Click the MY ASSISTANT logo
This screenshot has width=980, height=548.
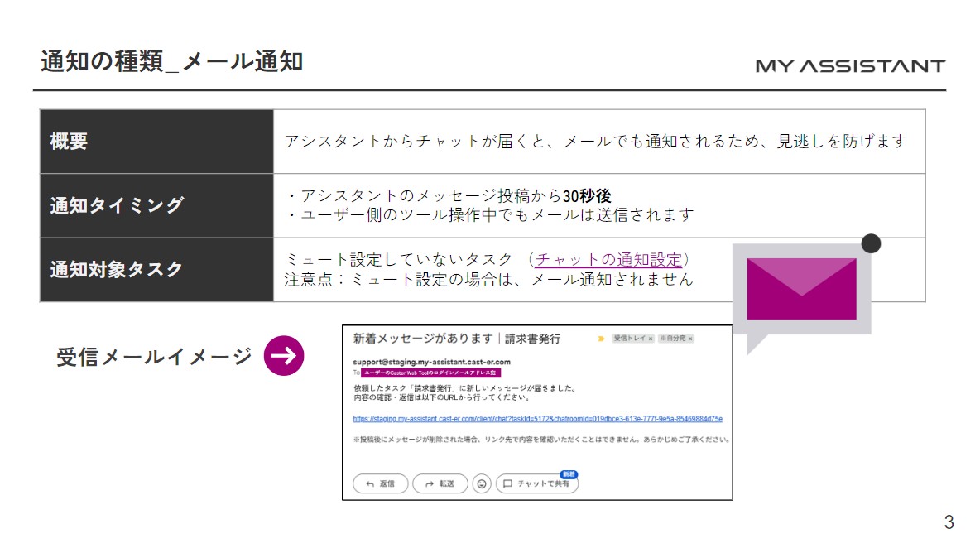pyautogui.click(x=850, y=65)
